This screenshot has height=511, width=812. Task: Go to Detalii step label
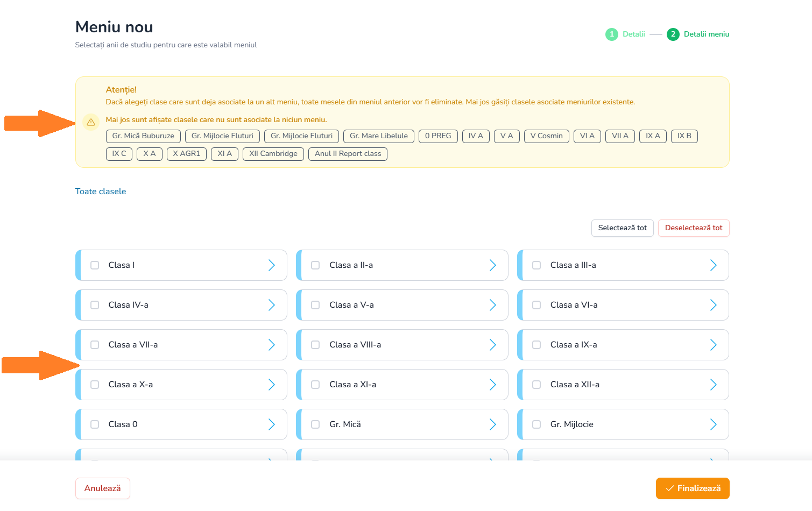pyautogui.click(x=633, y=34)
